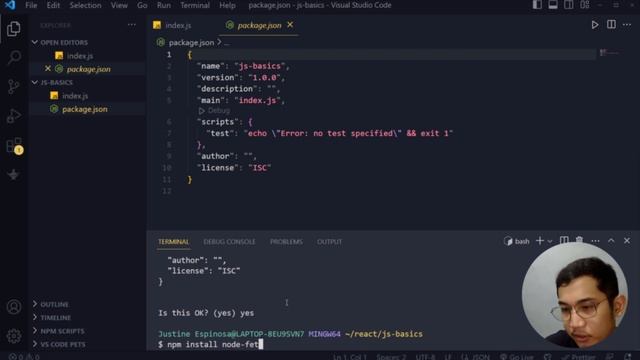640x360 pixels.
Task: Split the terminal pane
Action: pos(564,240)
